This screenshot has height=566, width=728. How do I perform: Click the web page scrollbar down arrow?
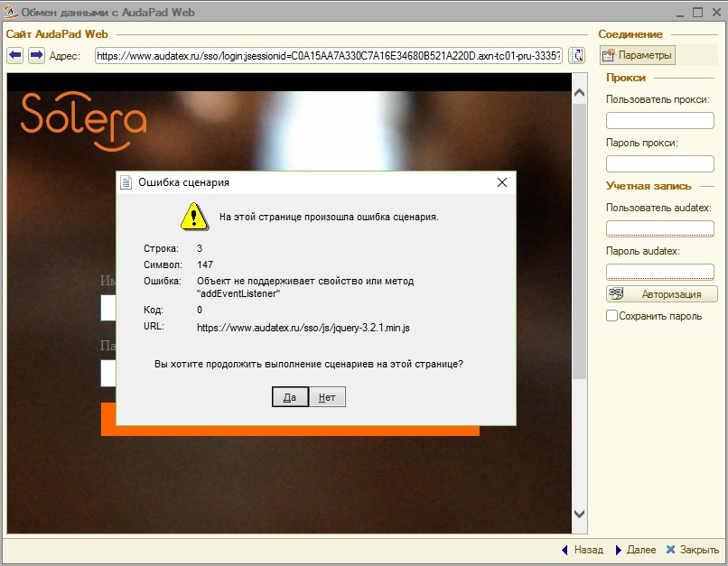pyautogui.click(x=579, y=514)
